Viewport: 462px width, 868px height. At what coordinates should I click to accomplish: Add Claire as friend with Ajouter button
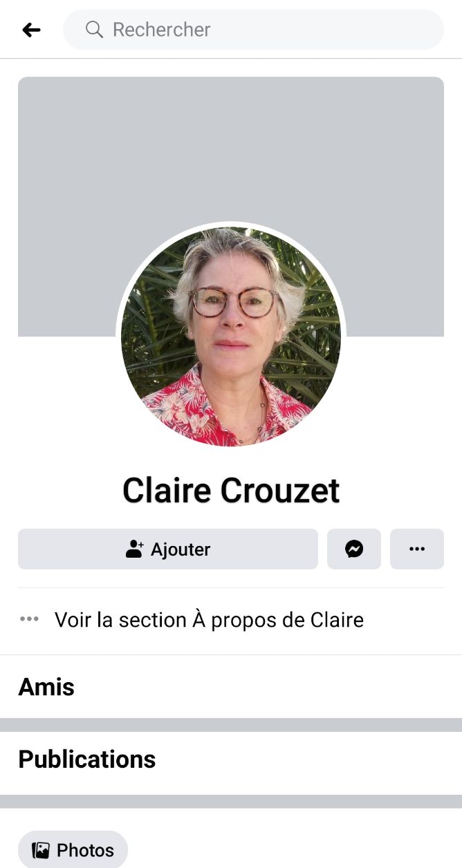[168, 549]
